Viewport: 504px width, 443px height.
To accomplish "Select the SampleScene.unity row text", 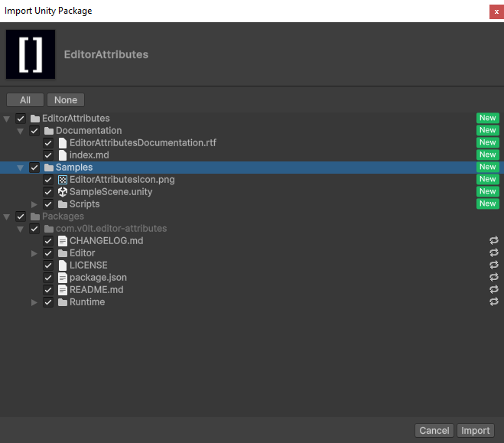I will 111,192.
